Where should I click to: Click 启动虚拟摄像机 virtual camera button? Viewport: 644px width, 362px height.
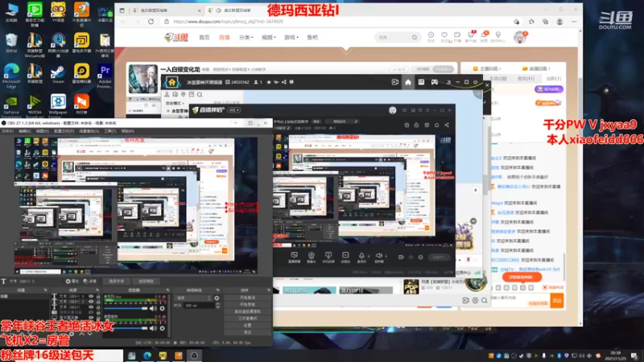coord(247,311)
